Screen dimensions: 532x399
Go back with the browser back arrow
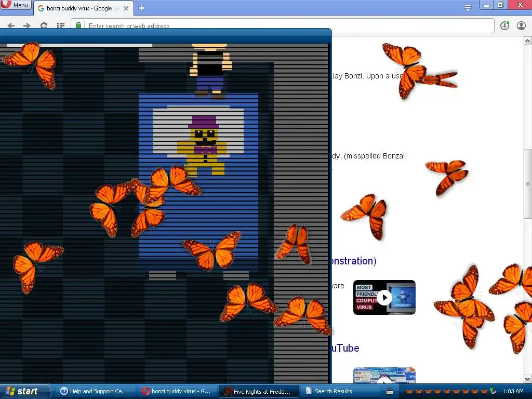click(11, 25)
